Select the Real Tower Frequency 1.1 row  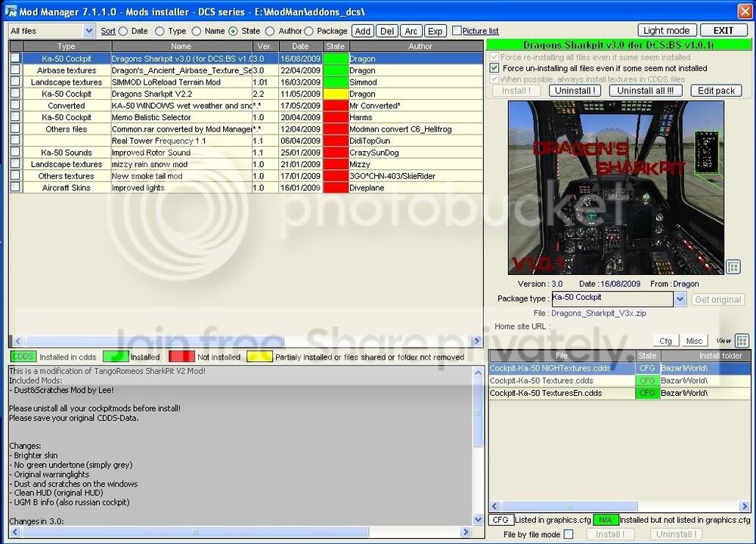246,141
